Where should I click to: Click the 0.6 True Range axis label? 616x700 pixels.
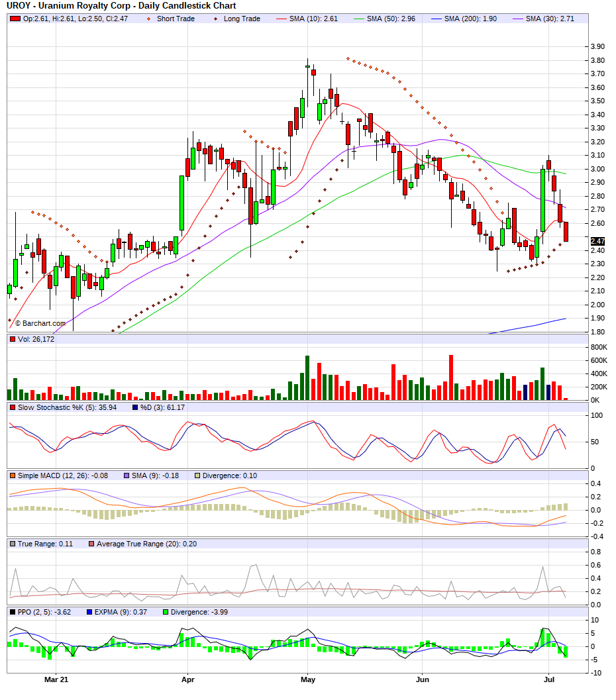tap(596, 565)
